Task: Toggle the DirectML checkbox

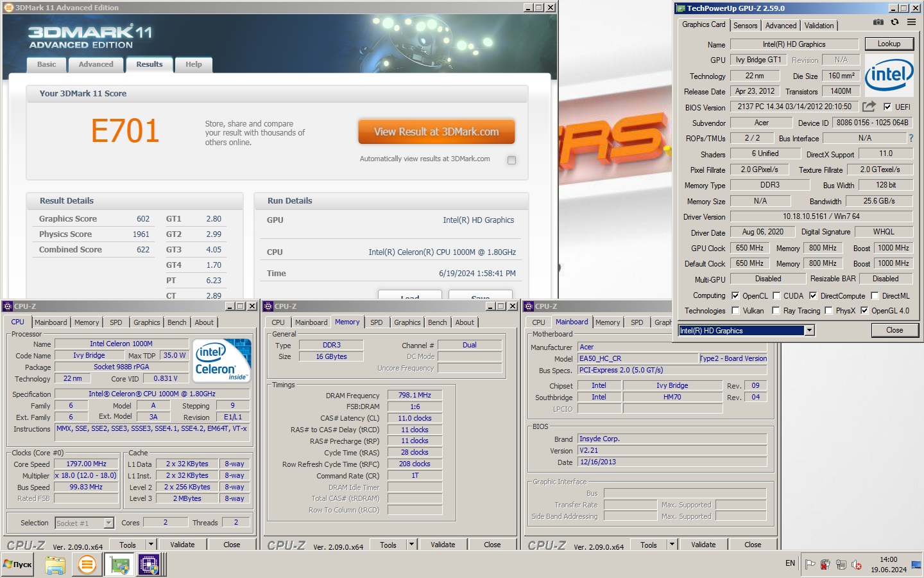Action: click(x=875, y=295)
